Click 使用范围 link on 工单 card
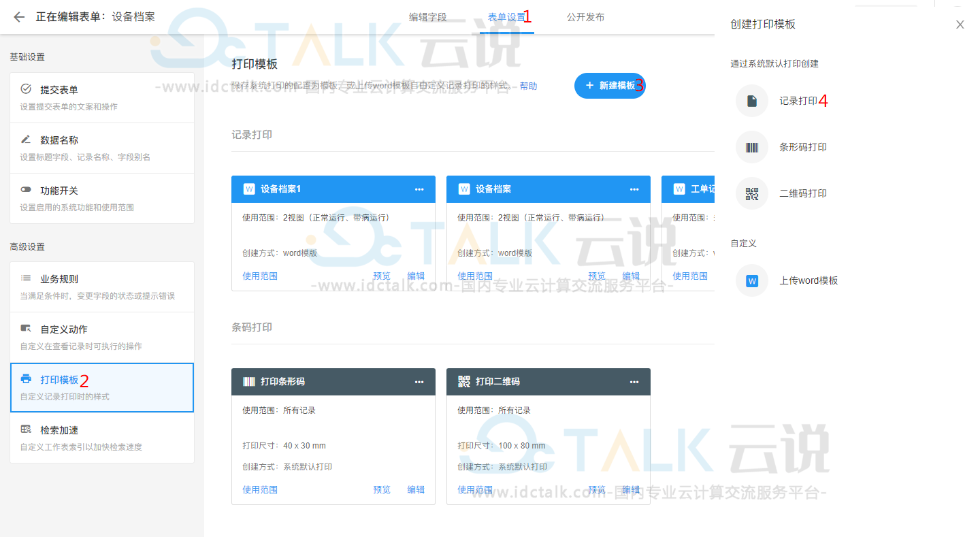Image resolution: width=980 pixels, height=537 pixels. pyautogui.click(x=690, y=276)
